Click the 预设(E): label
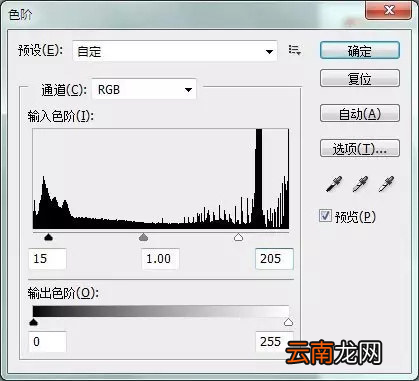419x381 pixels. (41, 51)
